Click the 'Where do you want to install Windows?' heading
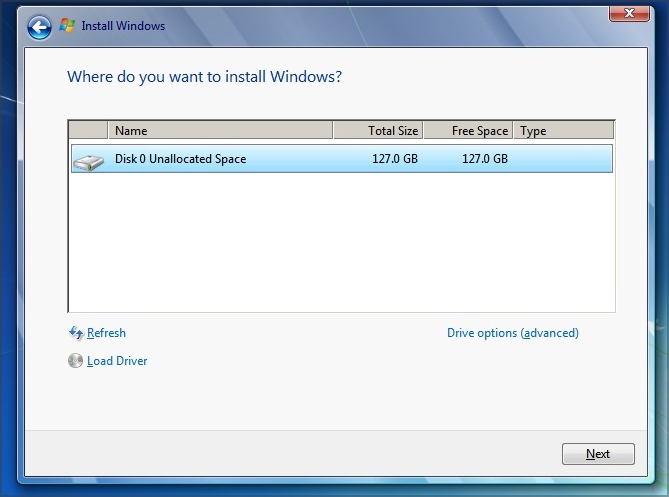 (204, 77)
